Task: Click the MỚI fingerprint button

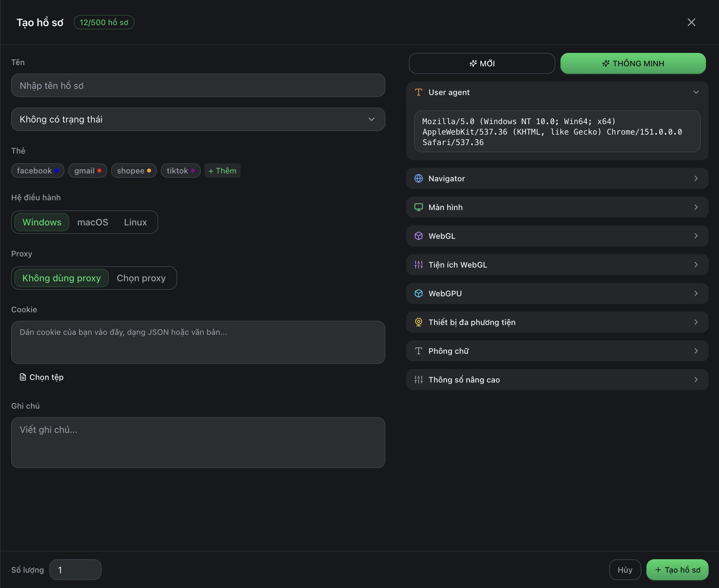Action: tap(482, 63)
